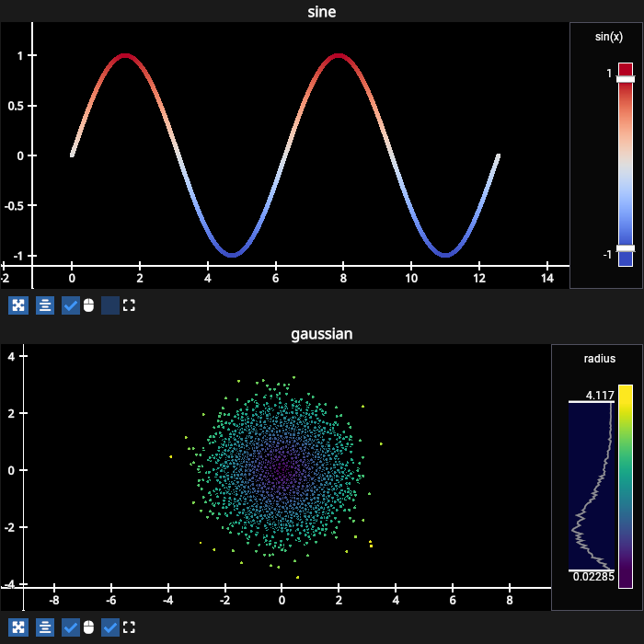Click the 4.117 upper limit line of radius
The image size is (644, 644).
click(x=592, y=402)
